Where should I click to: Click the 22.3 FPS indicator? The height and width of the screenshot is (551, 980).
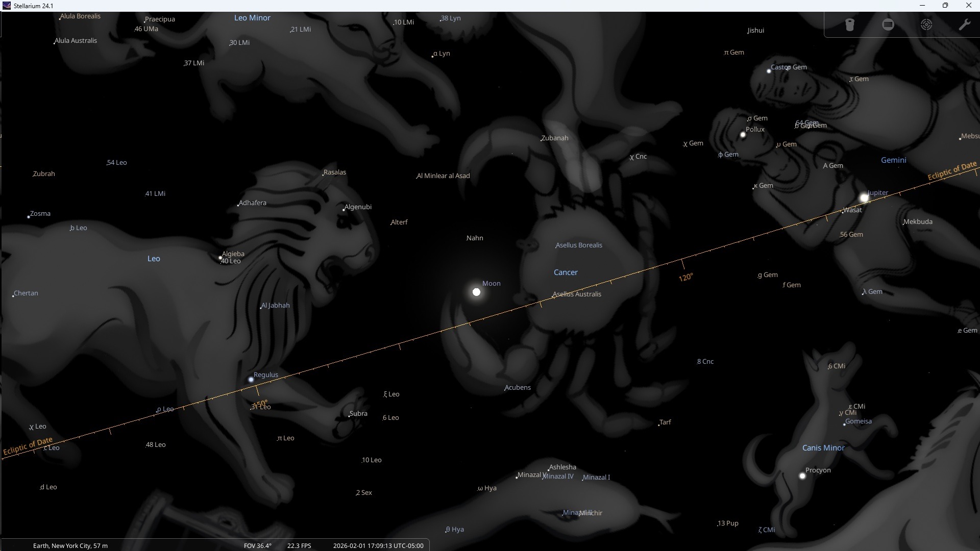299,545
